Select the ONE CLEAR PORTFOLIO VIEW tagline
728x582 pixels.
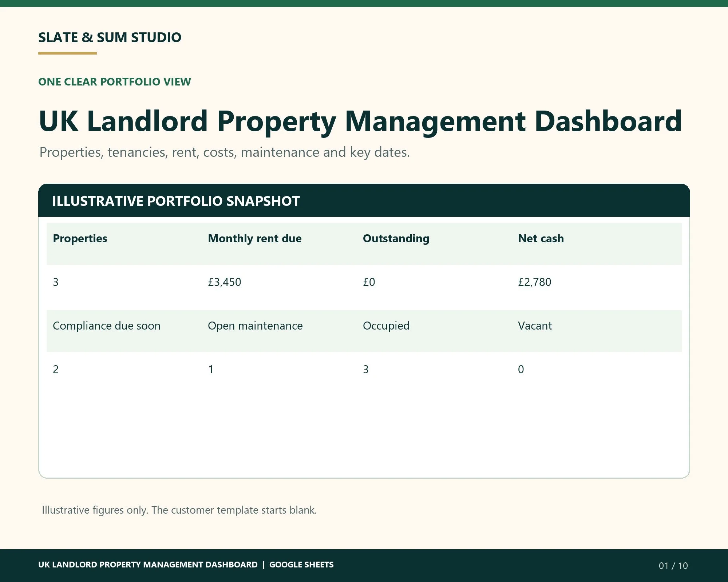pos(114,81)
